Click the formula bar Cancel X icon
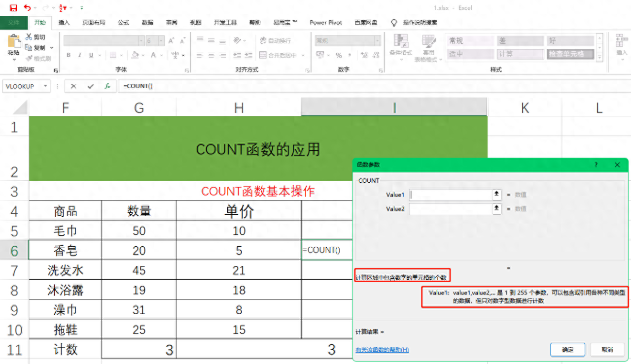The image size is (631, 364). pos(73,86)
